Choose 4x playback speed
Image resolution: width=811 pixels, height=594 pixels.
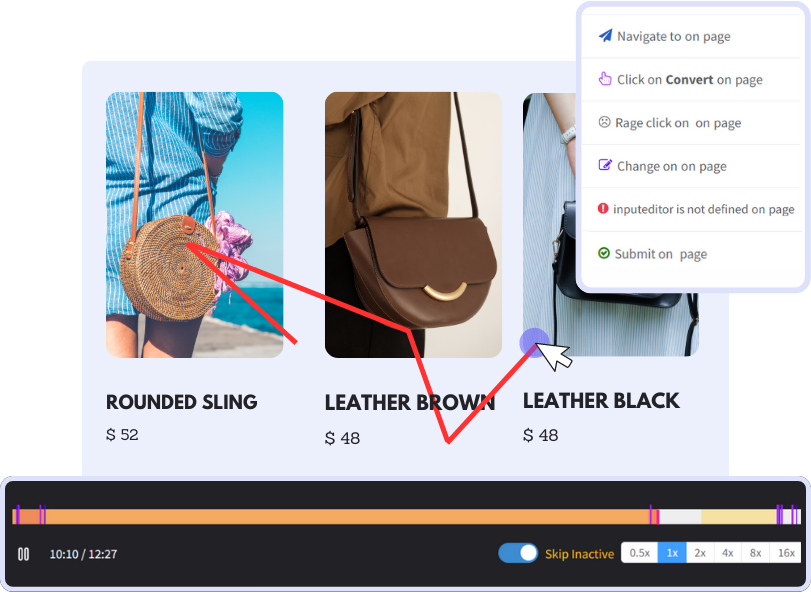tap(728, 553)
